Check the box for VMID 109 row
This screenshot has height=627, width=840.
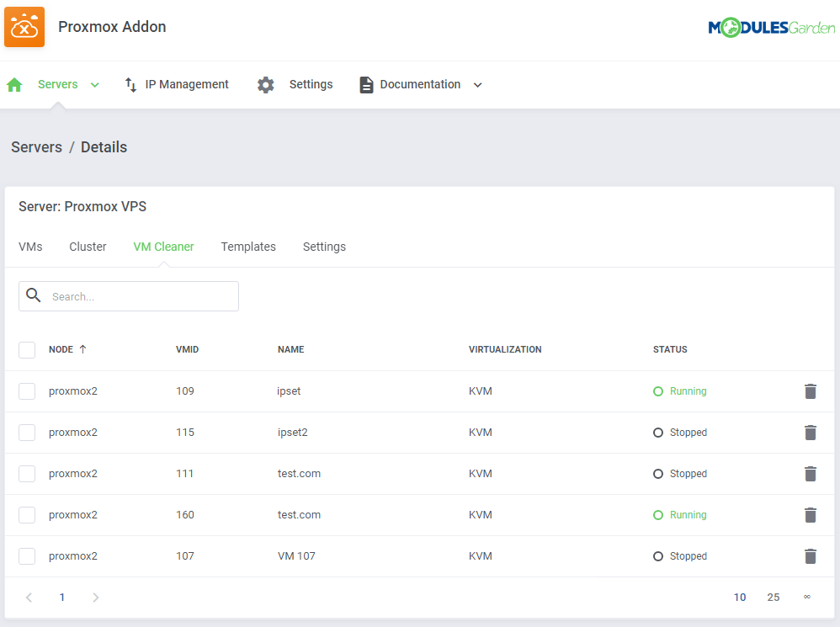tap(27, 391)
